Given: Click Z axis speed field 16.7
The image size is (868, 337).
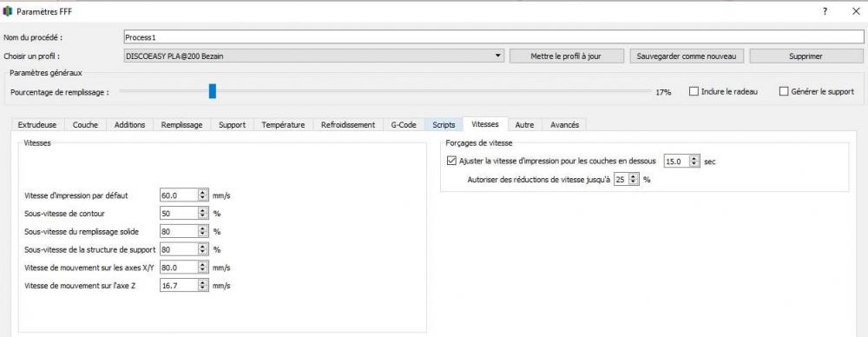Looking at the screenshot, I should 179,286.
